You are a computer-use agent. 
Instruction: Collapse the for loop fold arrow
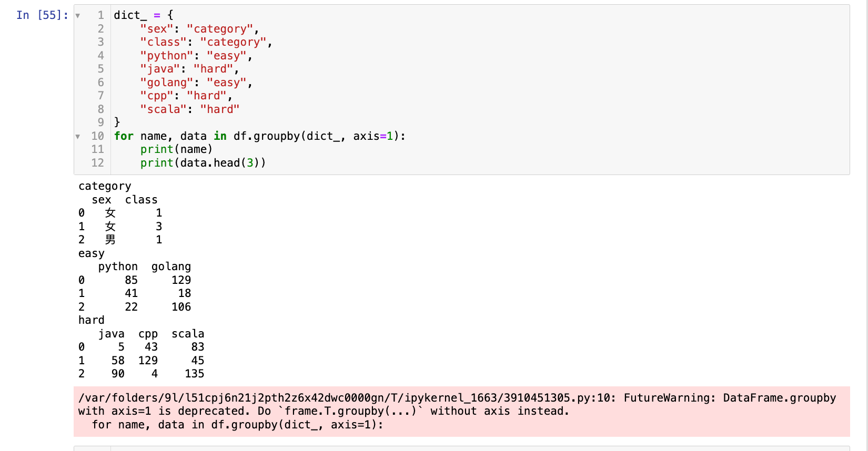[78, 137]
